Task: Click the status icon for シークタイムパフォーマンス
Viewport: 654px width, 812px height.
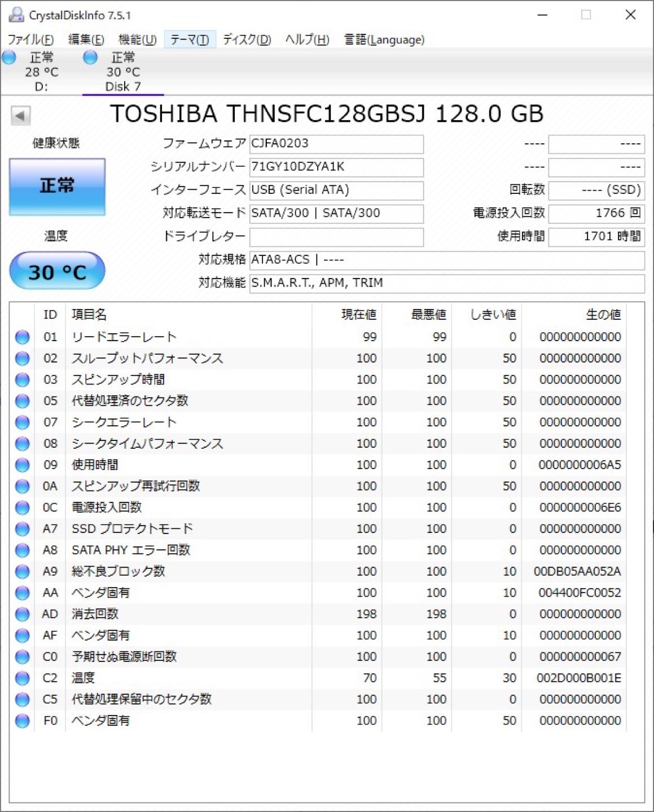Action: tap(23, 444)
